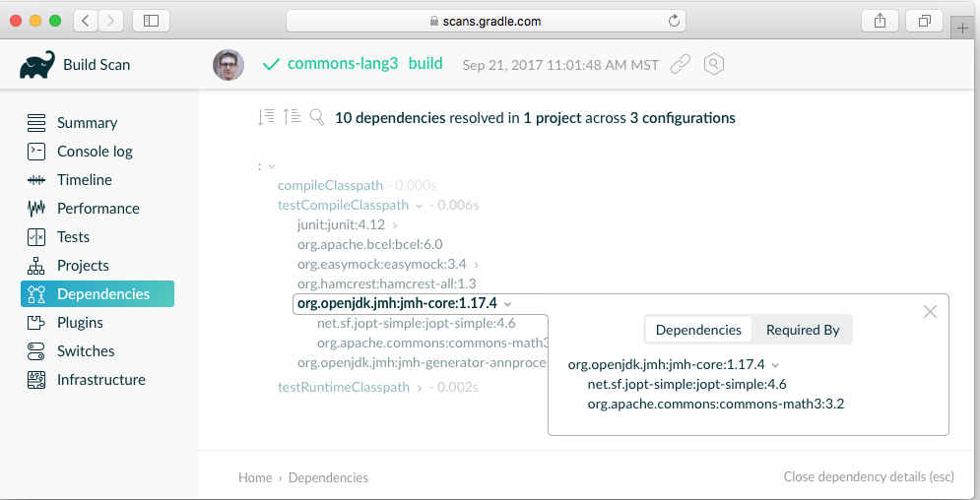Collapse the root project chevron
The image size is (980, 500).
pyautogui.click(x=271, y=166)
